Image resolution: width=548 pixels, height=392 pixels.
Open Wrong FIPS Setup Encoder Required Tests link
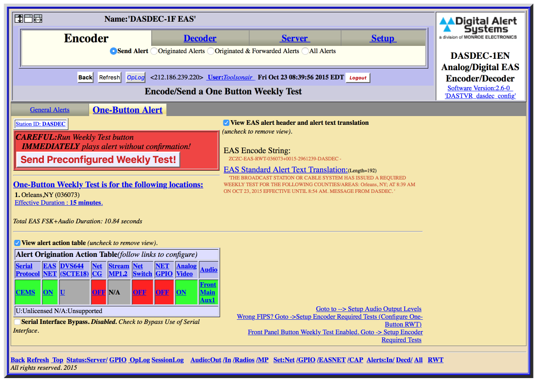click(x=330, y=320)
